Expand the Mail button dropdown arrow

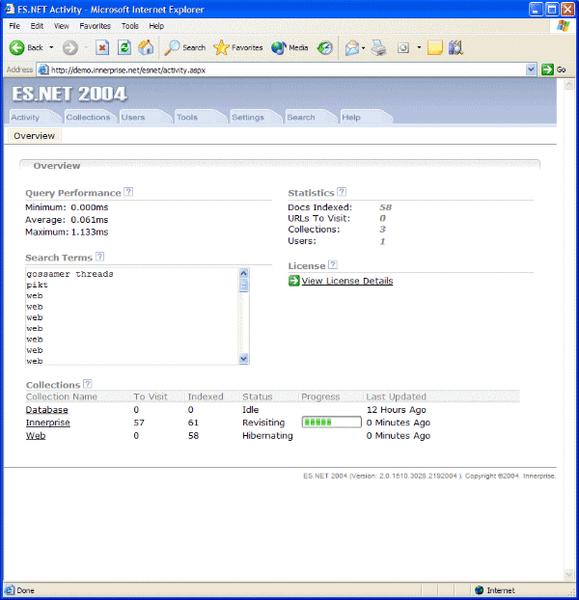pyautogui.click(x=363, y=48)
